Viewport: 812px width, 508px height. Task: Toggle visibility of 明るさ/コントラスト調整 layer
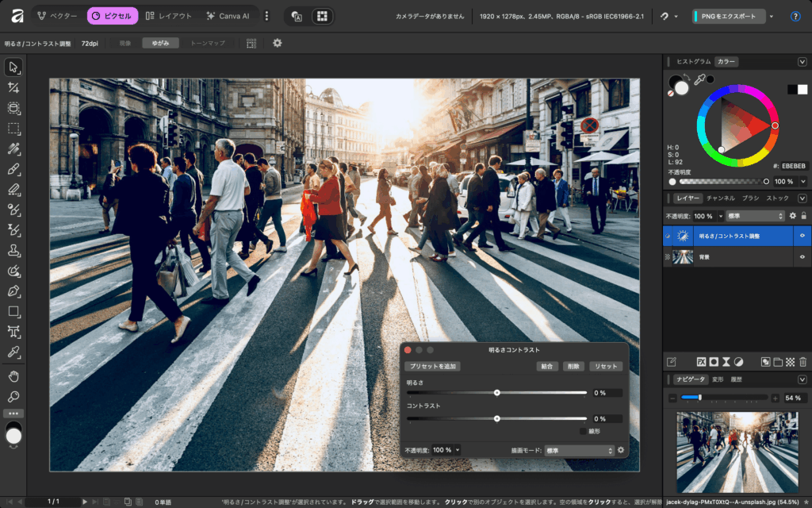802,235
